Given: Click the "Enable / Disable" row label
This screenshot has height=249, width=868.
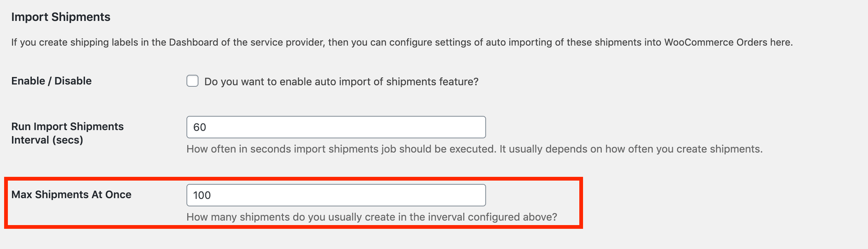Looking at the screenshot, I should (51, 81).
